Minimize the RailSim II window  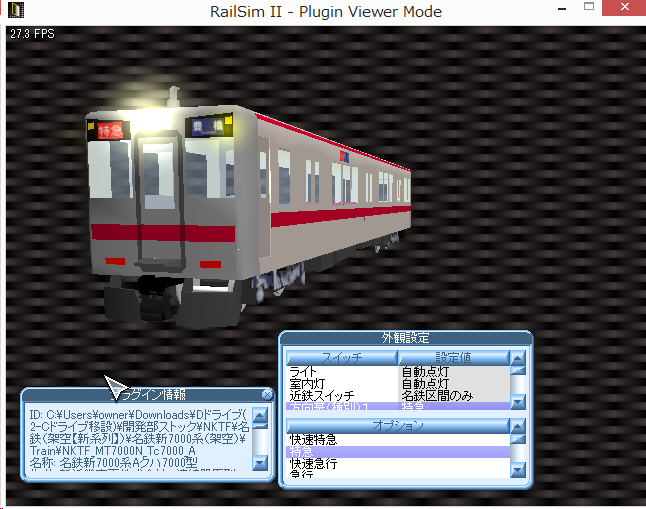point(562,8)
